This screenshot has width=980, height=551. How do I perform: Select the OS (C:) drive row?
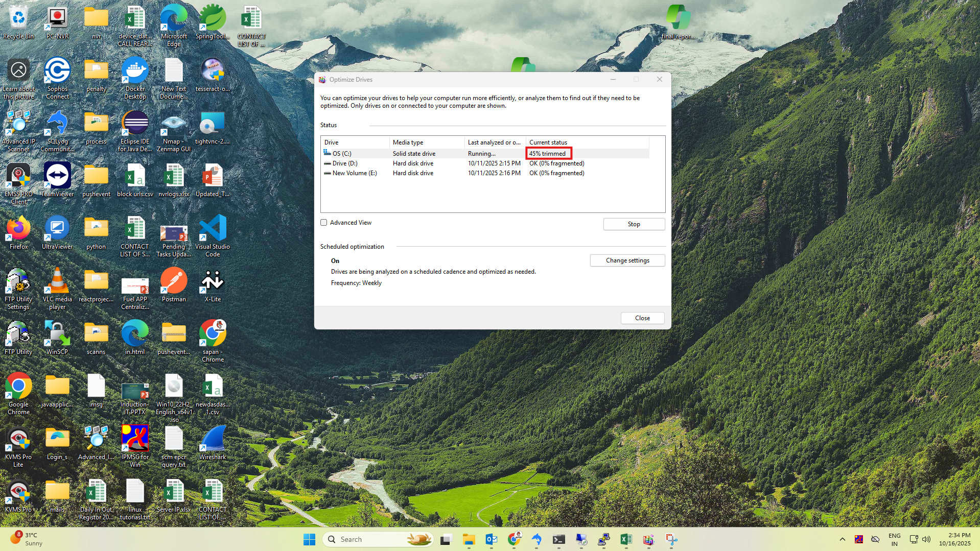[342, 154]
